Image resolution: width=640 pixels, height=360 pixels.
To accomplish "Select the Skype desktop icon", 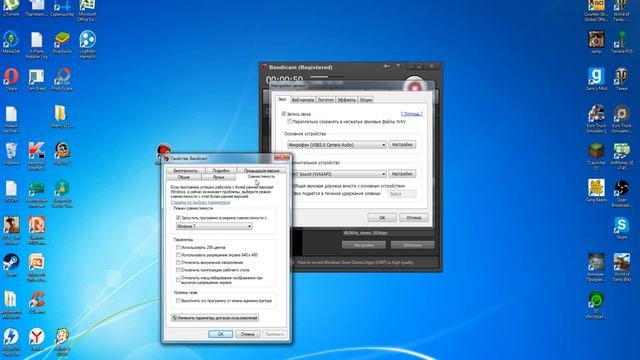I will (622, 228).
